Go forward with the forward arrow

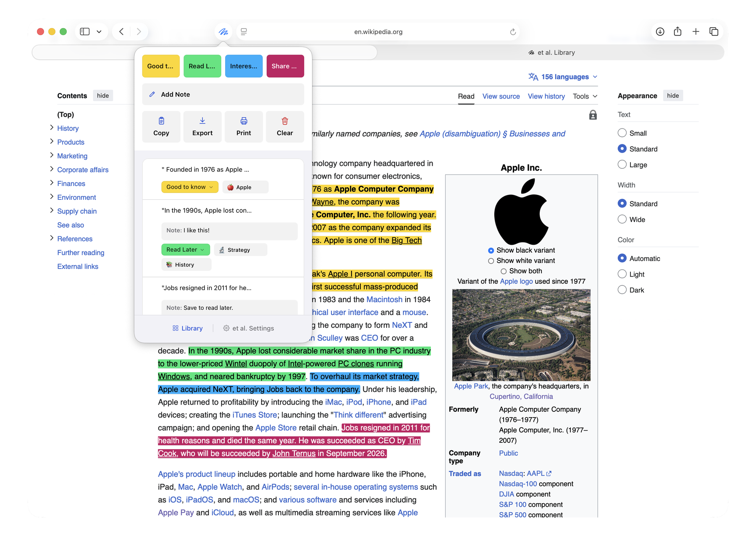pyautogui.click(x=139, y=31)
